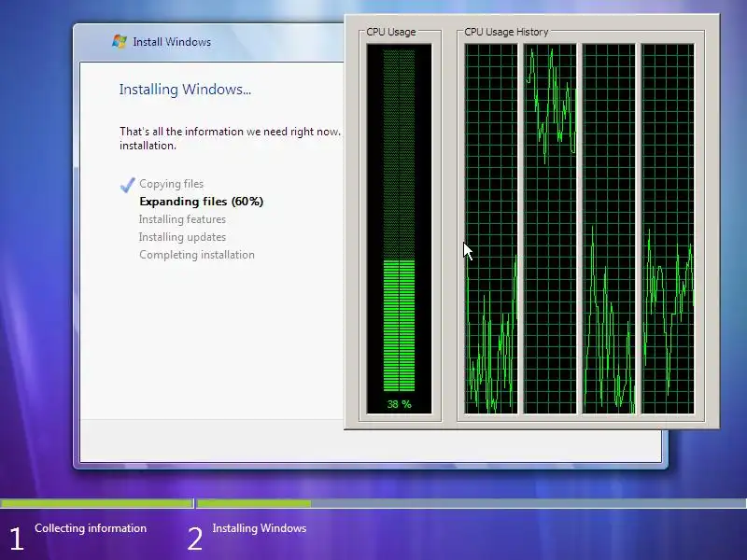This screenshot has height=560, width=747.
Task: Click the "Installing Windows..." heading
Action: pos(185,90)
